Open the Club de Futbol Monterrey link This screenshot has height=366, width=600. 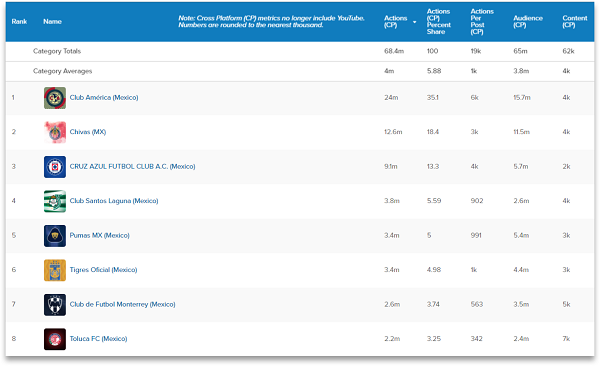[x=122, y=304]
